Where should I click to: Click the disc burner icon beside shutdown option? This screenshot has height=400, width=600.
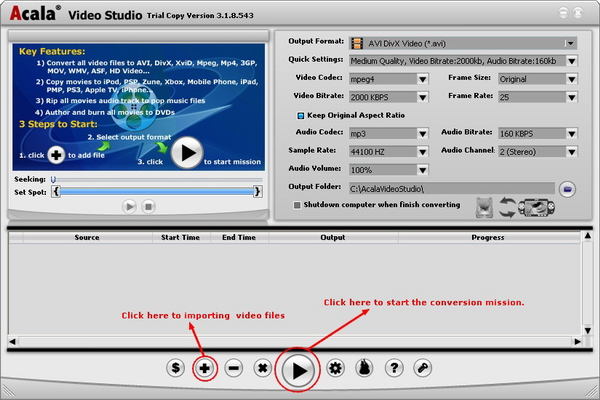point(484,207)
